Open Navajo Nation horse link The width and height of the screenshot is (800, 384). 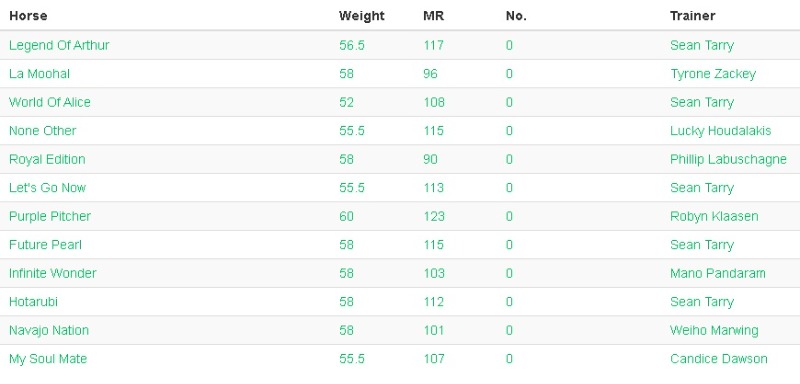pos(49,331)
